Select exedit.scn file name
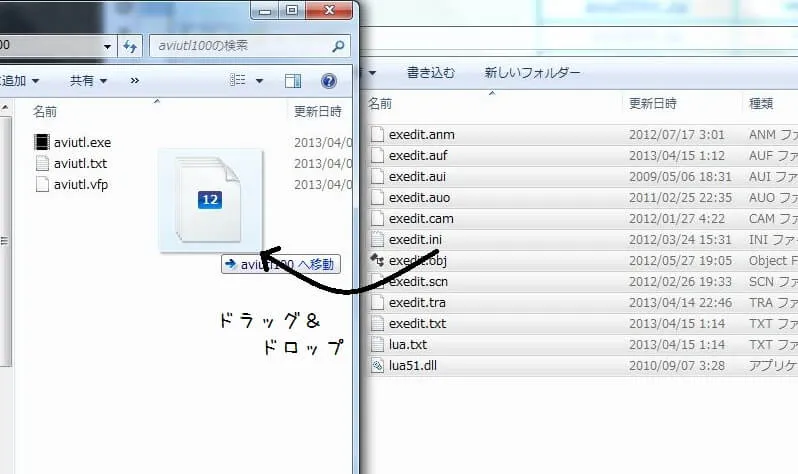 click(x=418, y=281)
